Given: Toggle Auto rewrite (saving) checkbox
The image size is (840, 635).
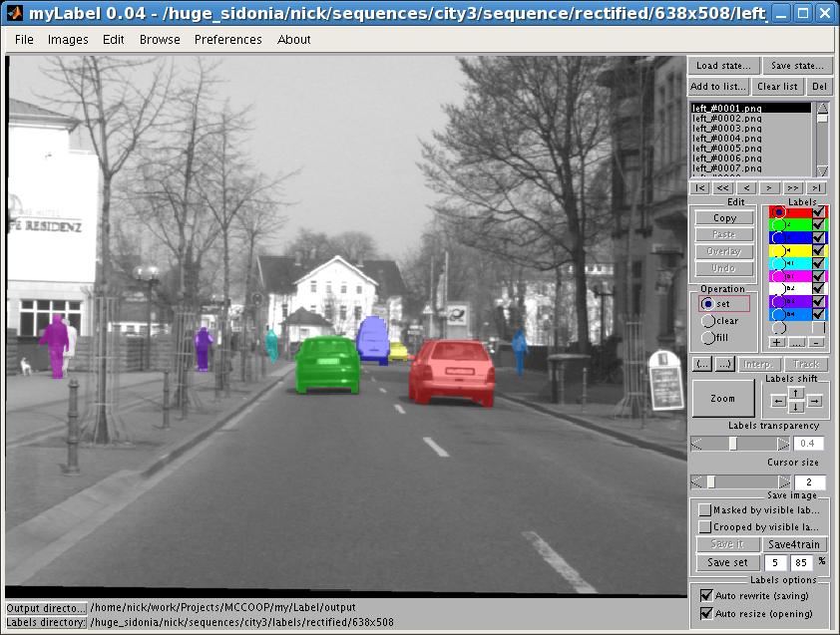Looking at the screenshot, I should click(x=706, y=595).
